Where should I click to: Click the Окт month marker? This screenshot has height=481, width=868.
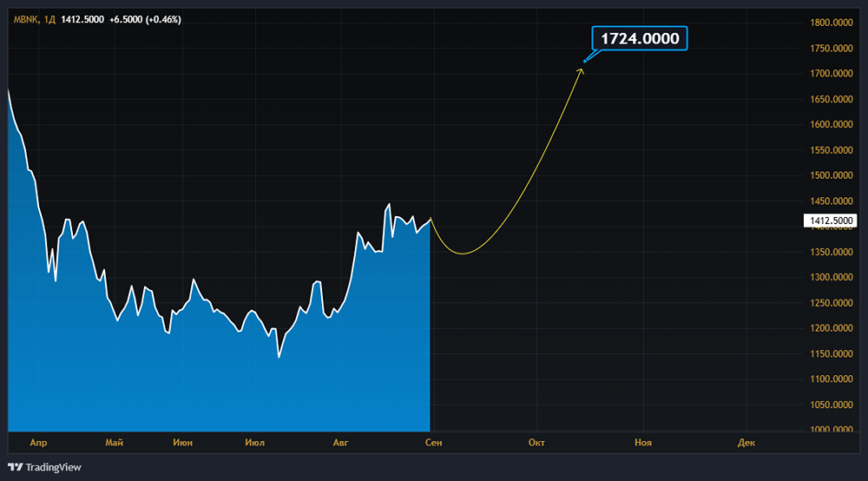point(536,443)
